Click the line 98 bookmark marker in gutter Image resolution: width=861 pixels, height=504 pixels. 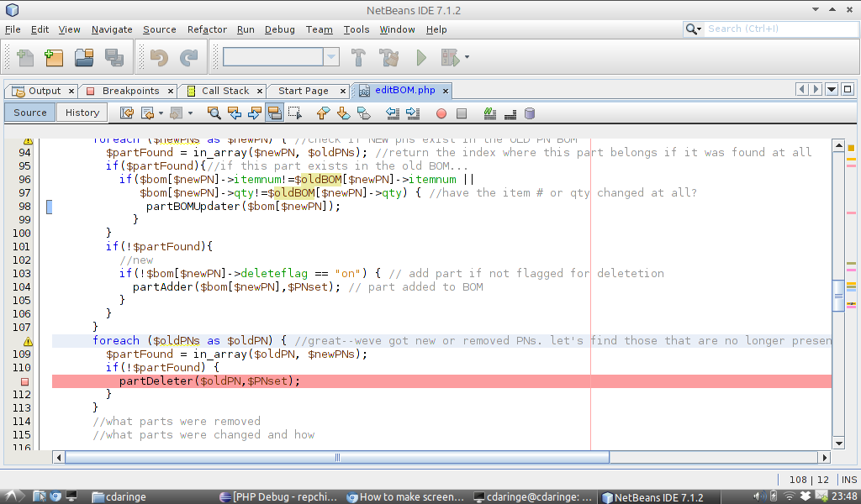point(49,207)
